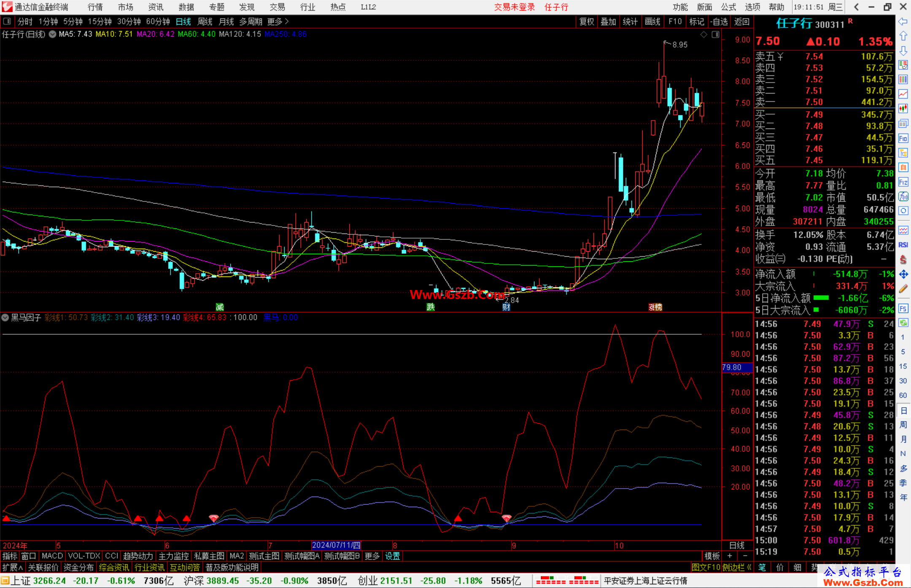Click the diamond icon at chart top right
Viewport: 911px width, 588px height.
point(704,35)
